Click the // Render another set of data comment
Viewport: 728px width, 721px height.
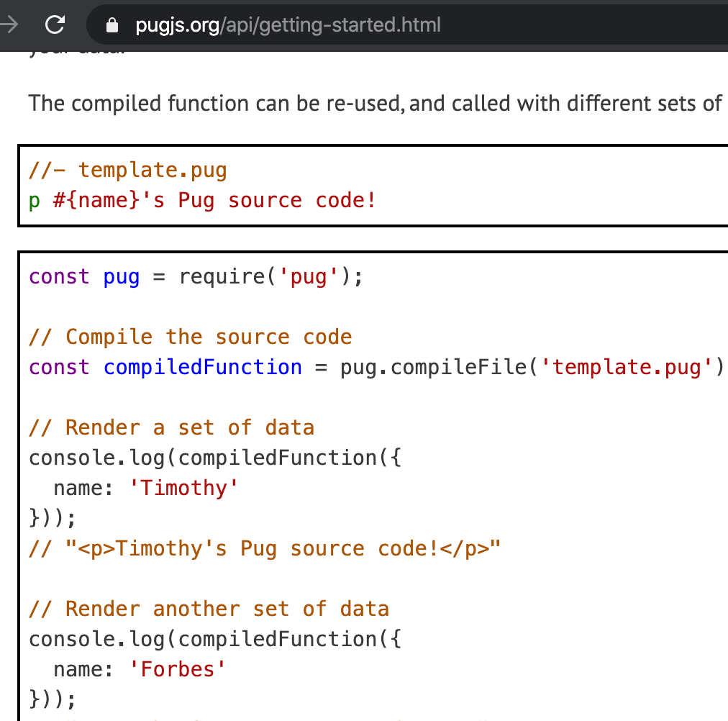coord(209,609)
